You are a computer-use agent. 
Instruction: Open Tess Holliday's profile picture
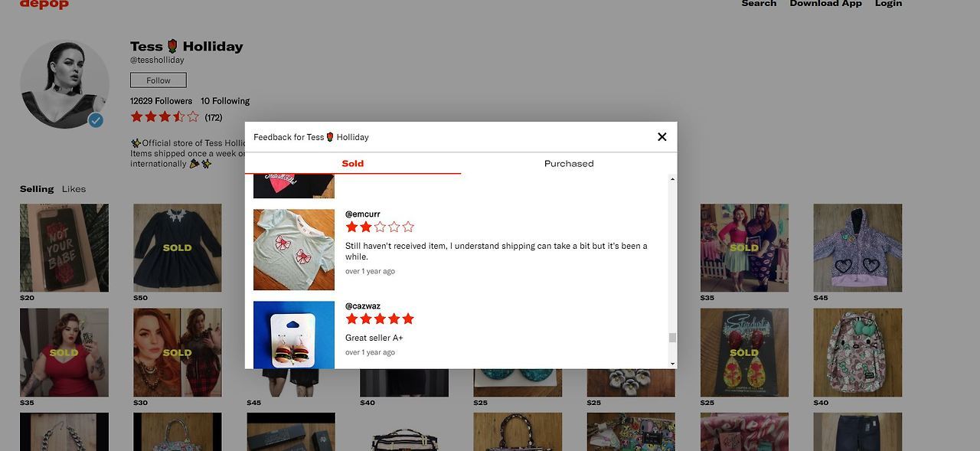coord(64,84)
